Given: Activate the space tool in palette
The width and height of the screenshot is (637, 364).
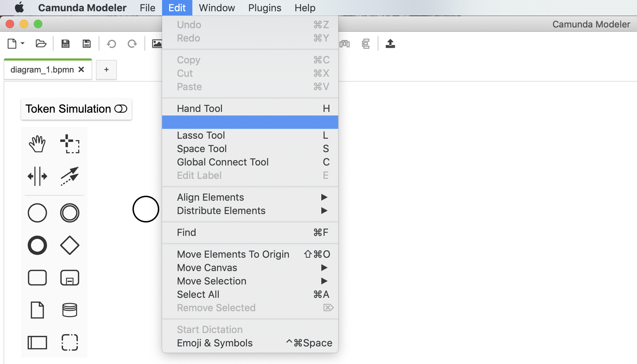Looking at the screenshot, I should 37,176.
